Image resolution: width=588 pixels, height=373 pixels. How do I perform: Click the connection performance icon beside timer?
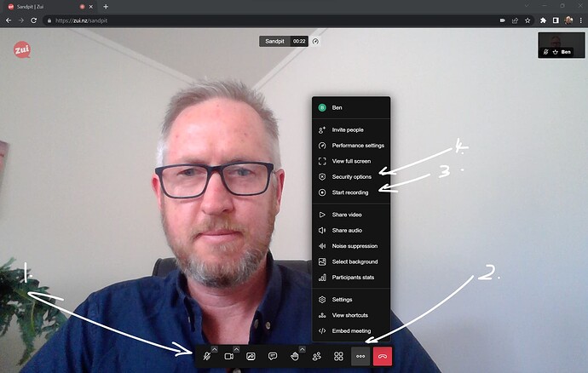pyautogui.click(x=315, y=40)
